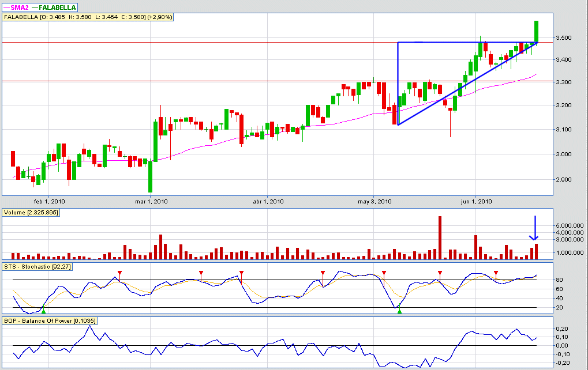Click the Volume [2.325.895] panel label
The image size is (588, 370).
coord(31,212)
